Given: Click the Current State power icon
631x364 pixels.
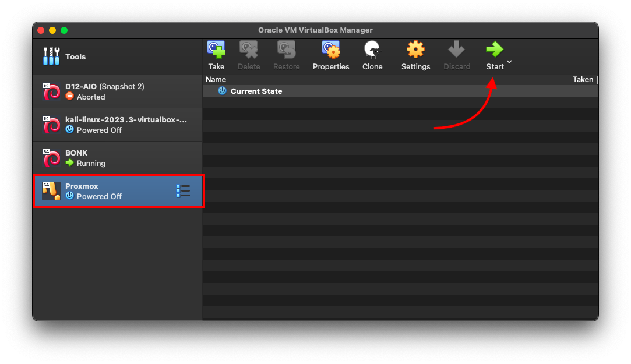Looking at the screenshot, I should (222, 91).
